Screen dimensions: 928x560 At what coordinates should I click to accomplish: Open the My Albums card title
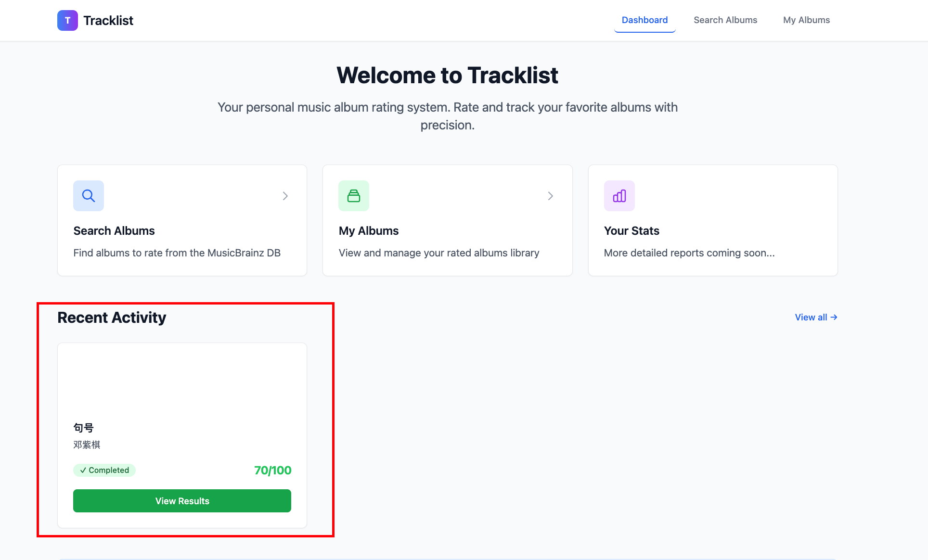point(369,231)
